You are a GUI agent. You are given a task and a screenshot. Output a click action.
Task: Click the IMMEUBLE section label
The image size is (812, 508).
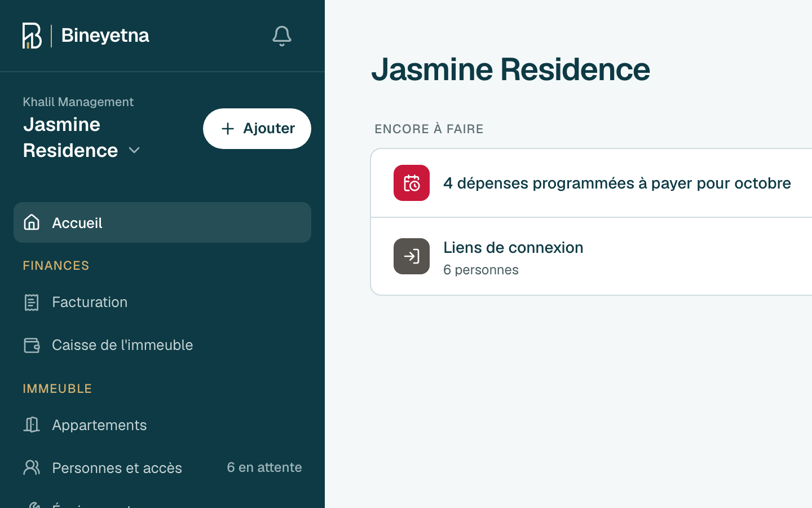(58, 388)
